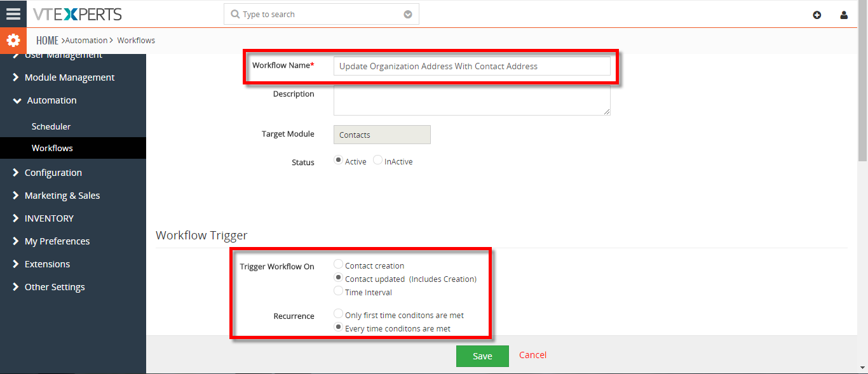868x374 pixels.
Task: Expand the Other Settings chevron
Action: click(x=16, y=287)
